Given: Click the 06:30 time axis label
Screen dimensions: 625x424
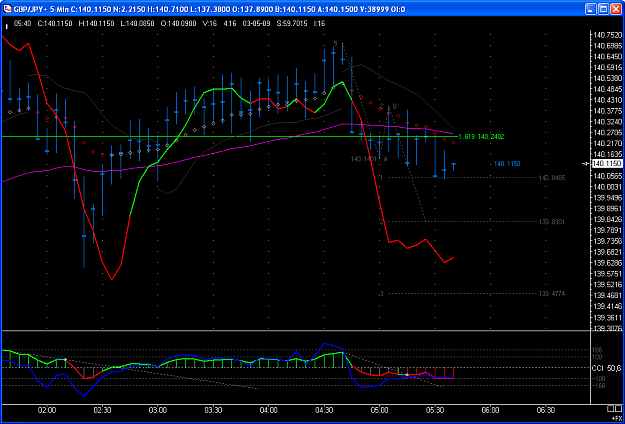Looking at the screenshot, I should tap(546, 409).
